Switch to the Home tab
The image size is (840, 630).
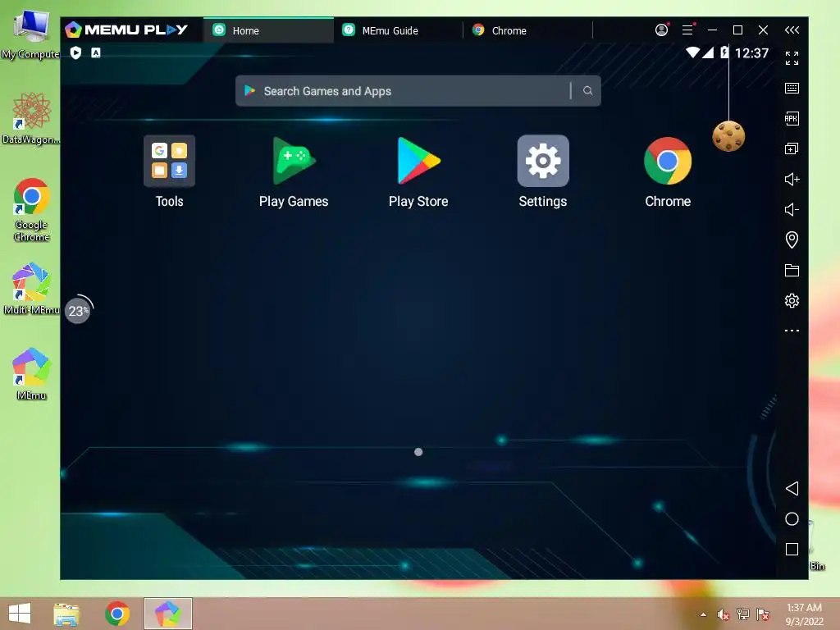[268, 30]
